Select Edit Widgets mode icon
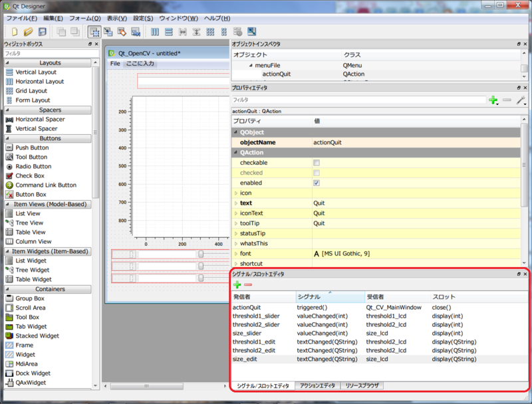The width and height of the screenshot is (532, 404). click(x=94, y=32)
